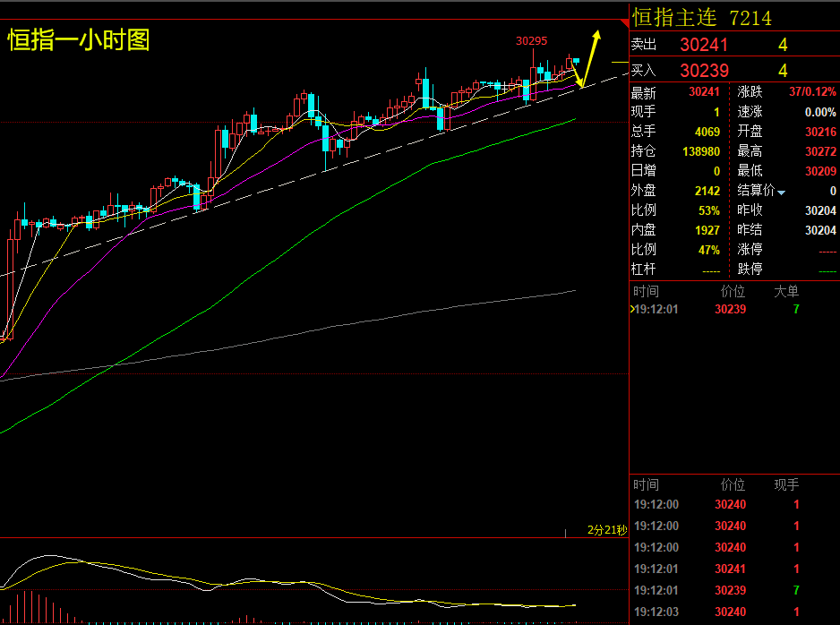This screenshot has height=625, width=840.
Task: Click the 涨停 label
Action: pyautogui.click(x=750, y=250)
